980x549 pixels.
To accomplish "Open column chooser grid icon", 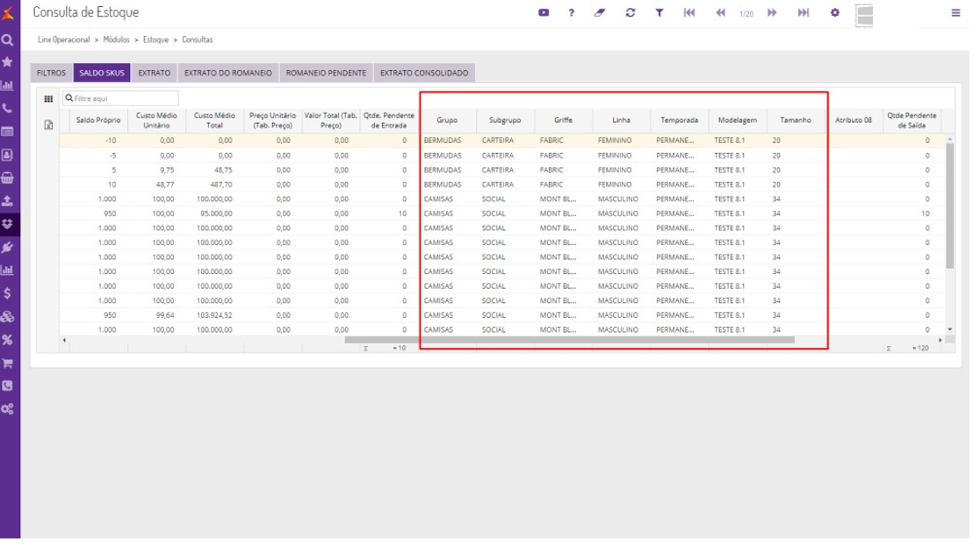I will (x=49, y=99).
